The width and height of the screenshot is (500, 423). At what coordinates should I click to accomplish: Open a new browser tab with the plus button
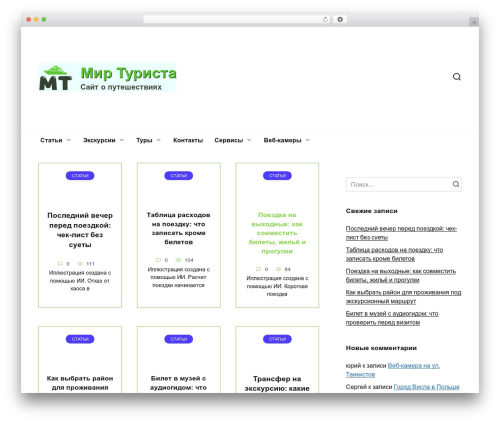coord(474,22)
